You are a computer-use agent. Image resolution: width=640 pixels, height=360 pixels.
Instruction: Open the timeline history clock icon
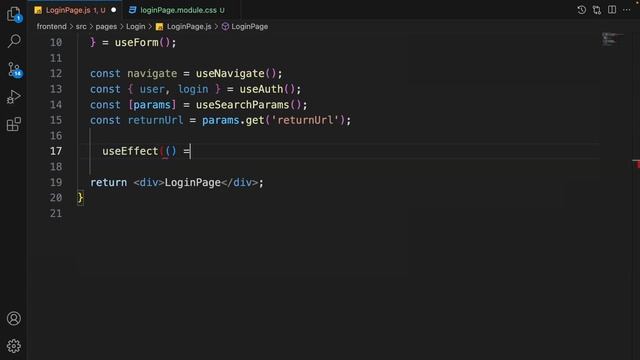pos(582,10)
